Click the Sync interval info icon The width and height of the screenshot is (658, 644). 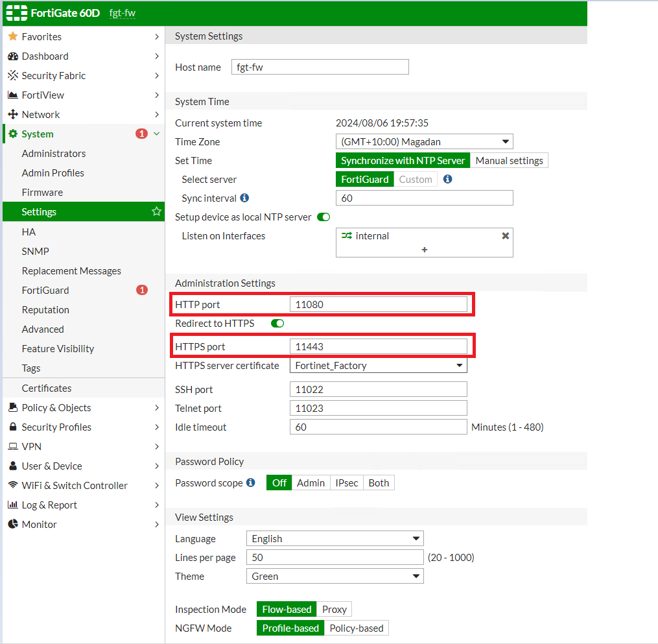pyautogui.click(x=244, y=198)
